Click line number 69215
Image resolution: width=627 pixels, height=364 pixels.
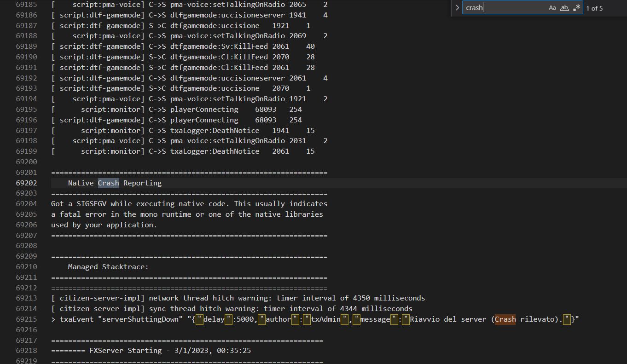[x=26, y=319]
